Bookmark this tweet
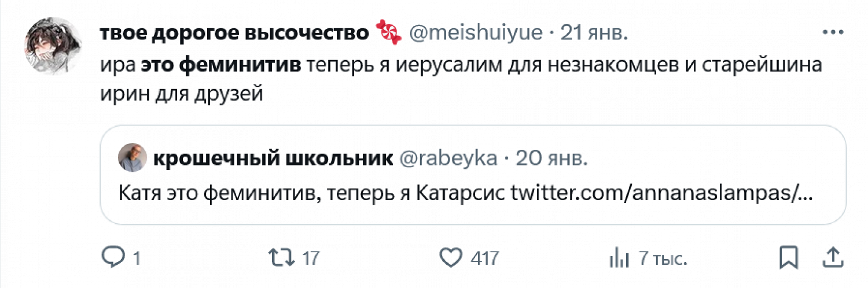Viewport: 868px width, 288px height. click(788, 257)
